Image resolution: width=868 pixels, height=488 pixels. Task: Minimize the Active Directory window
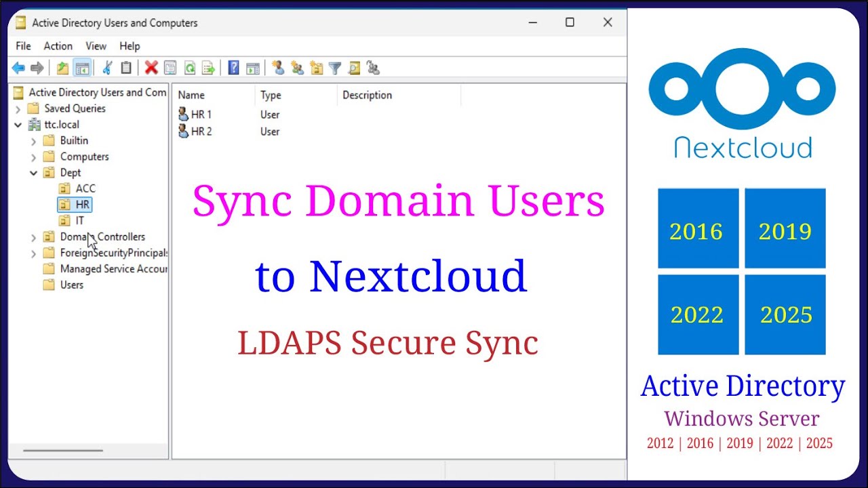(x=532, y=22)
